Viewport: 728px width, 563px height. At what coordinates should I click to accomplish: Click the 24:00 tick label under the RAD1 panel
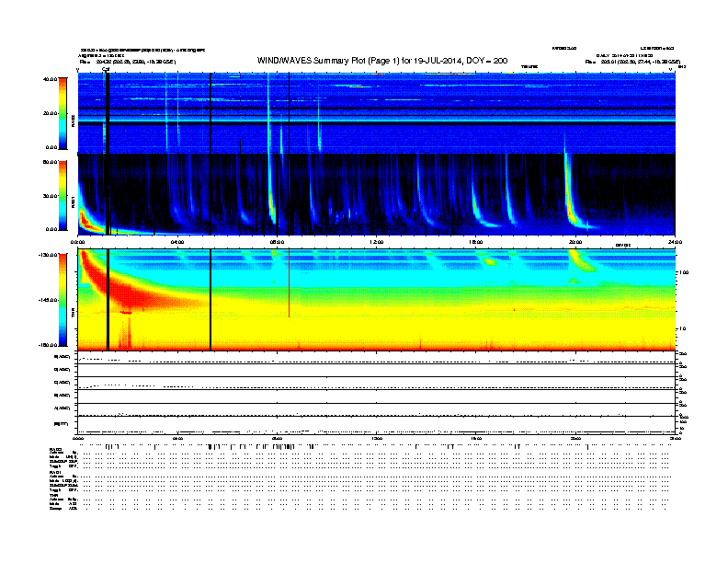click(675, 242)
